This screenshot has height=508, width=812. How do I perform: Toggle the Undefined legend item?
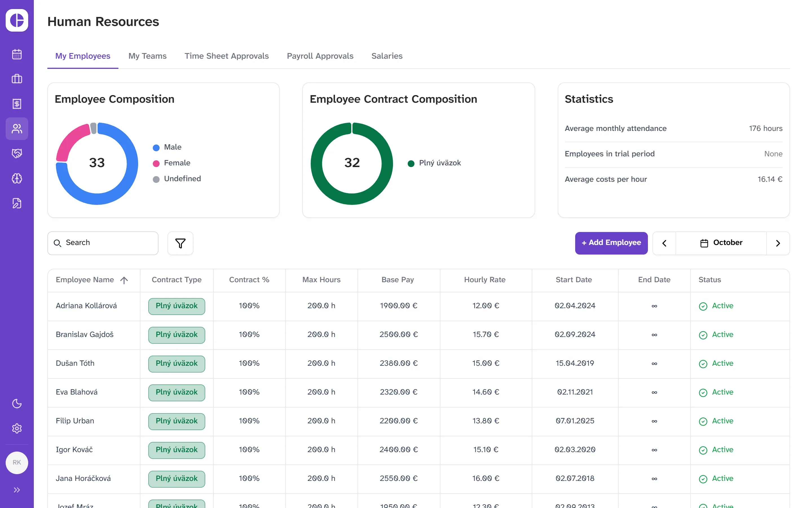[176, 179]
